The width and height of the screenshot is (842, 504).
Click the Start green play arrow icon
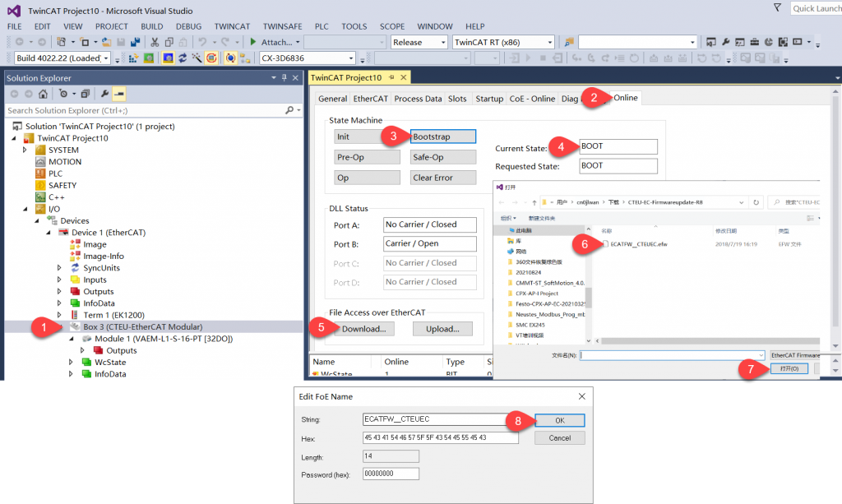click(x=252, y=42)
